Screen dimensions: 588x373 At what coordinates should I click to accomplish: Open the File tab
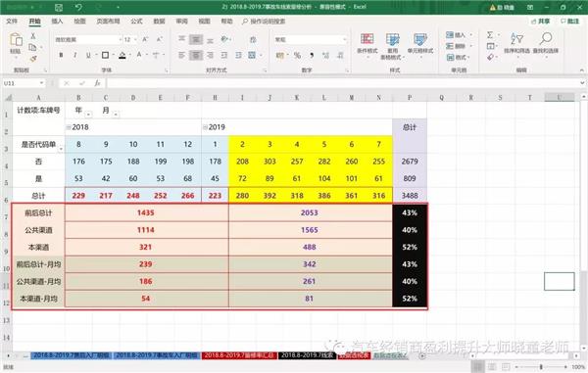coord(12,21)
